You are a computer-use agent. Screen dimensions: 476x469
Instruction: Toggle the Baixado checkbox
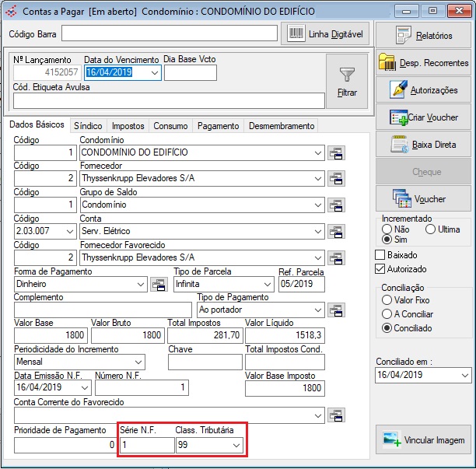tap(380, 254)
